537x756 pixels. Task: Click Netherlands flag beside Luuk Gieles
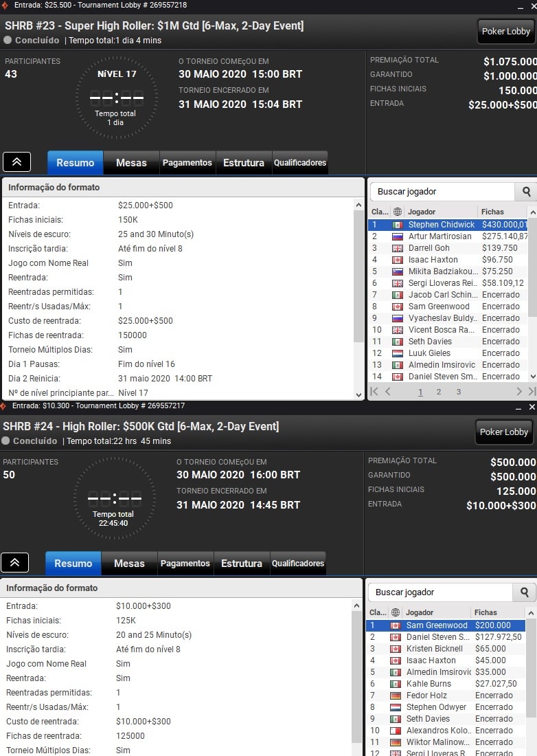(398, 353)
